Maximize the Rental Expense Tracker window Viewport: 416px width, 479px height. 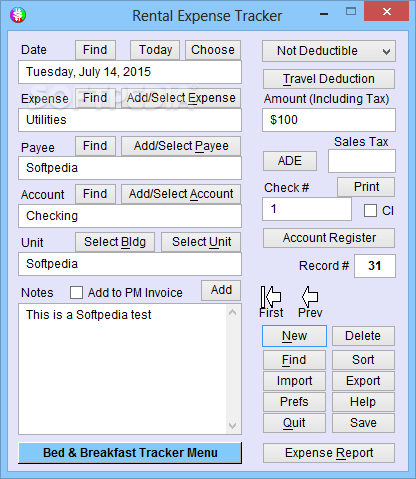tap(351, 12)
